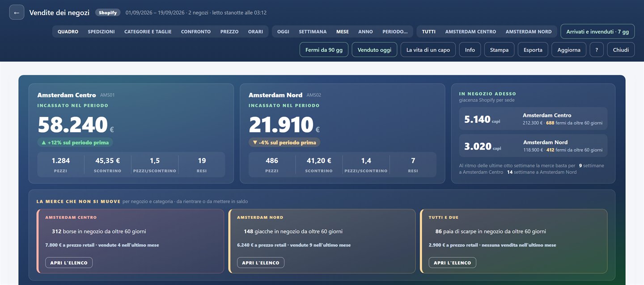The height and width of the screenshot is (285, 644).
Task: Click the -4% sul periodo prima badge
Action: [x=284, y=142]
